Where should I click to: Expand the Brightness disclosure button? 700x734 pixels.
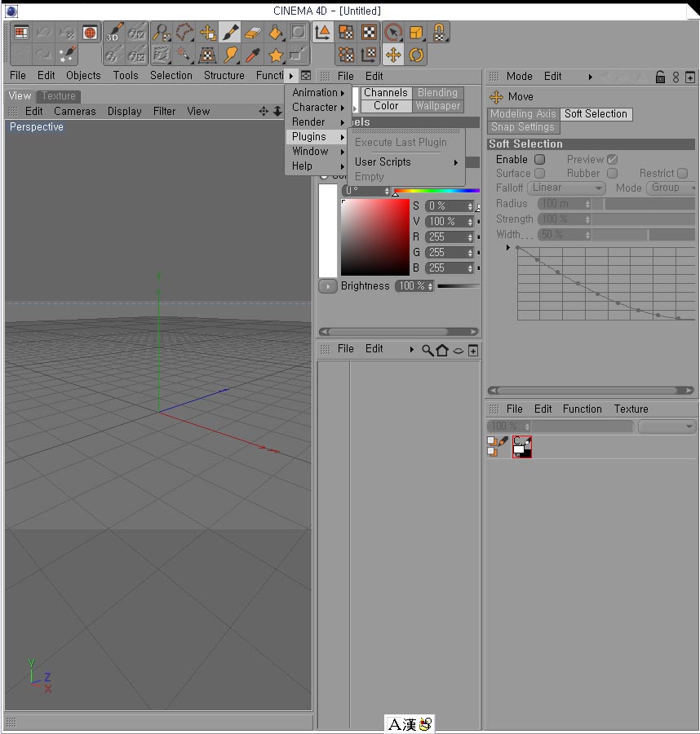[x=328, y=286]
